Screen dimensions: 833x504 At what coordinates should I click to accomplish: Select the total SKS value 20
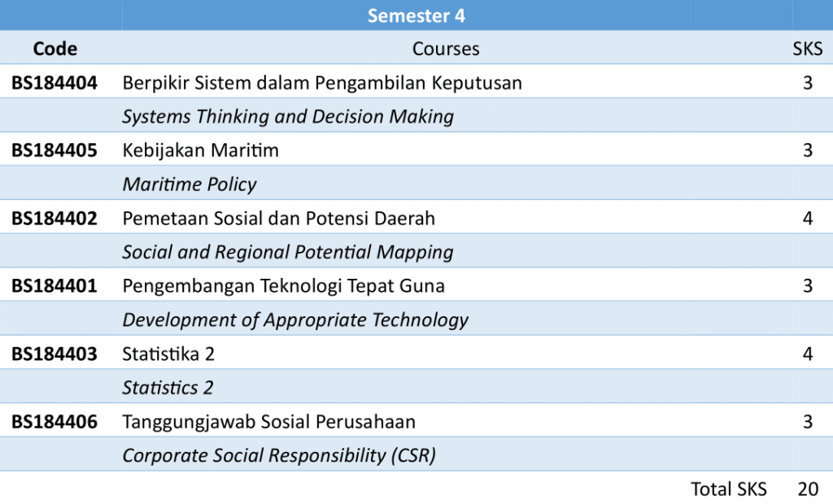pos(807,489)
